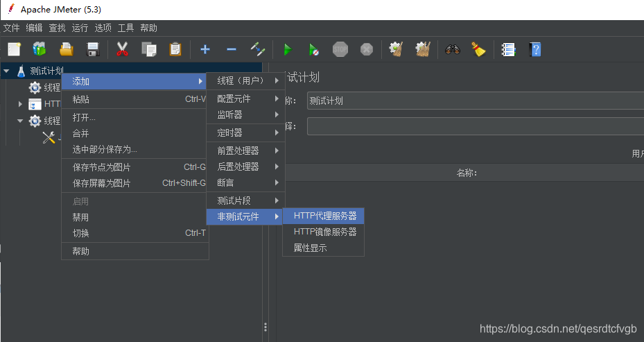Open the 帮助 menu in menu bar
Screen dimensions: 644x342
148,28
